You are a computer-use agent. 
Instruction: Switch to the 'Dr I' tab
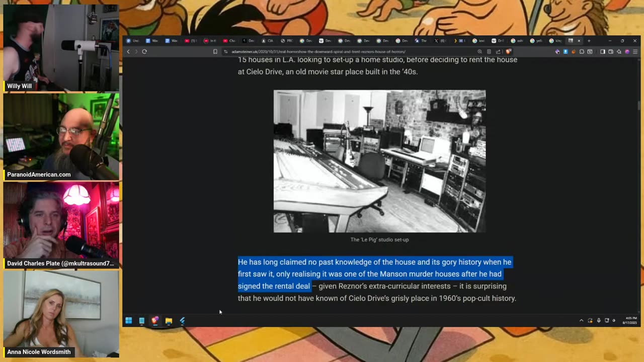click(498, 41)
